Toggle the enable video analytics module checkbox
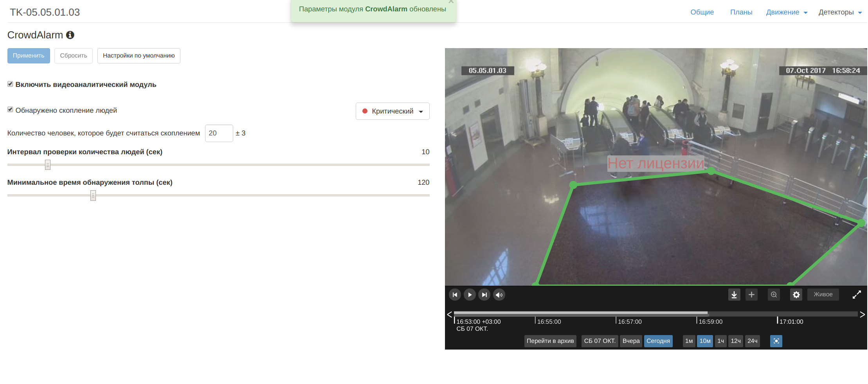Screen dimensions: 868x384 10,84
